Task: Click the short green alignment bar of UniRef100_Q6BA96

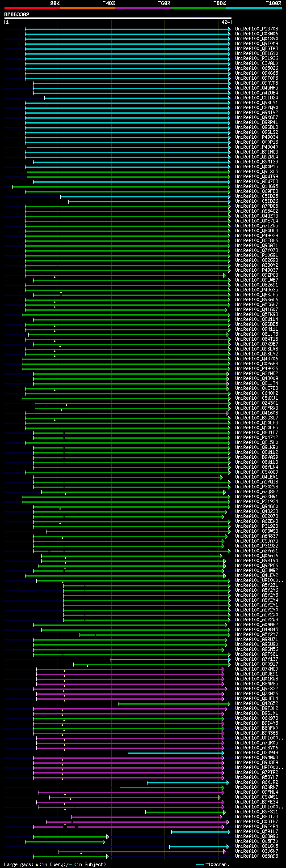Action: (x=71, y=837)
